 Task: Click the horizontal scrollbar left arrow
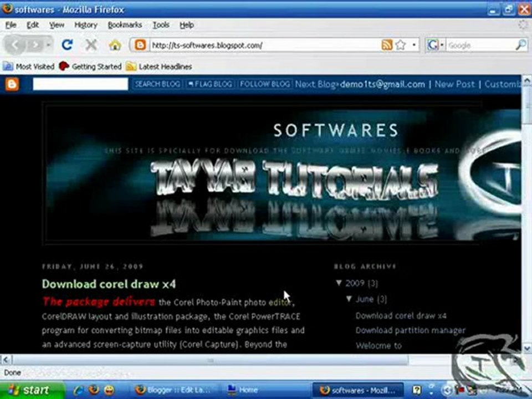pos(6,360)
